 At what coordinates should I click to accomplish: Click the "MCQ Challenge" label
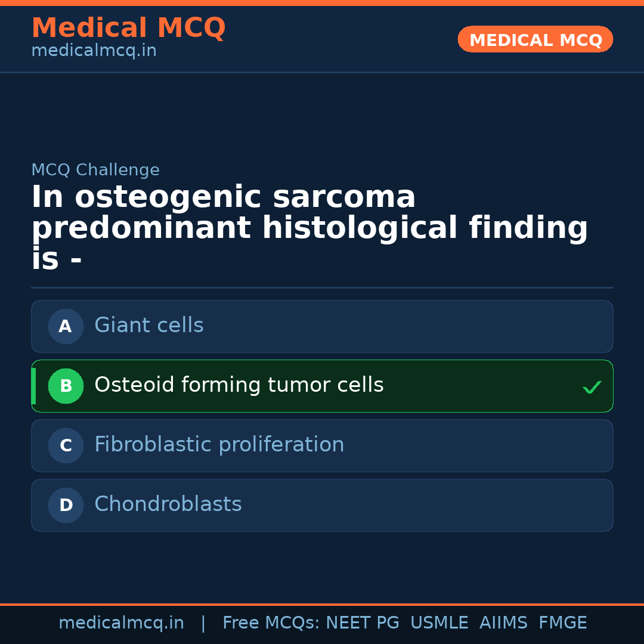coord(95,170)
